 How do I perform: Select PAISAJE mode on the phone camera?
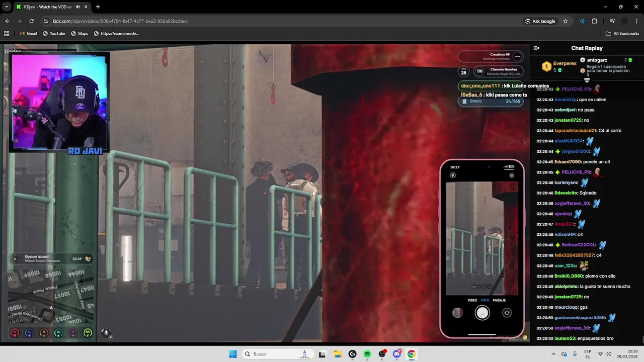(499, 300)
